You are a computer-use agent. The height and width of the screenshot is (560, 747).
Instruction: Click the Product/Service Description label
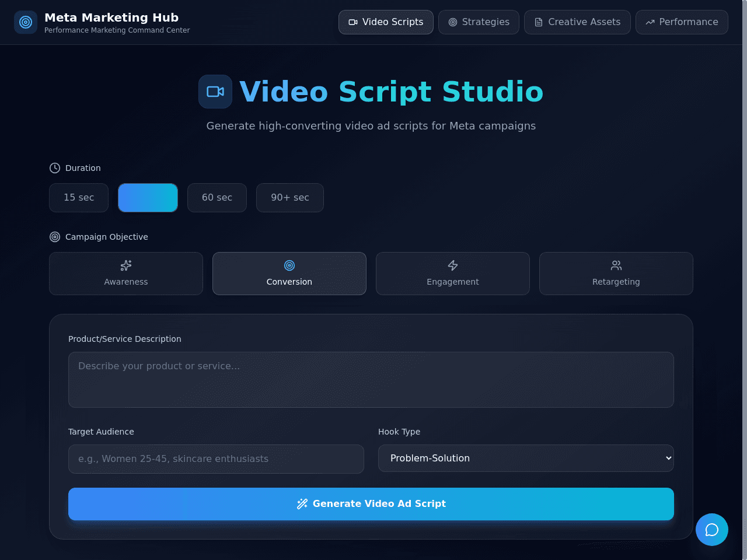(x=125, y=339)
